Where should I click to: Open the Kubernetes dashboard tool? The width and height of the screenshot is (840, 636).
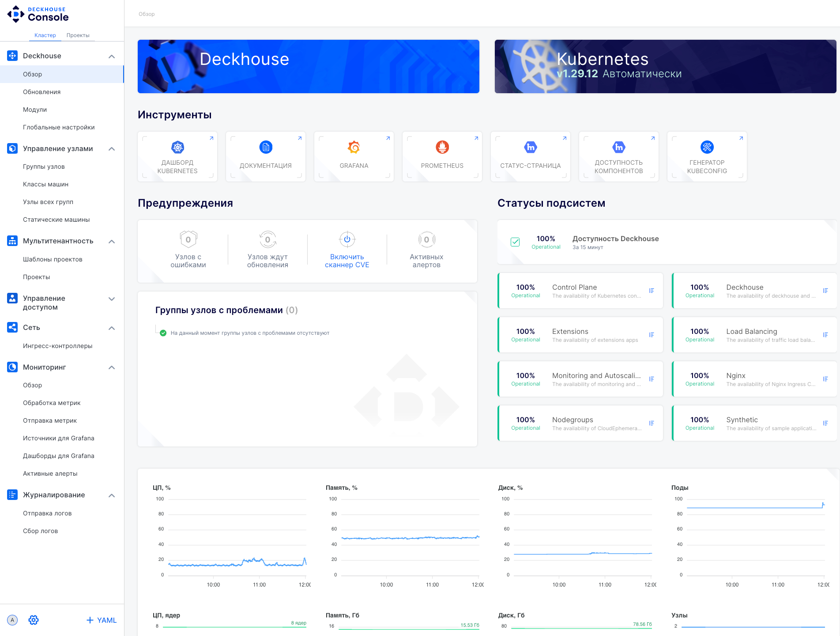point(177,157)
